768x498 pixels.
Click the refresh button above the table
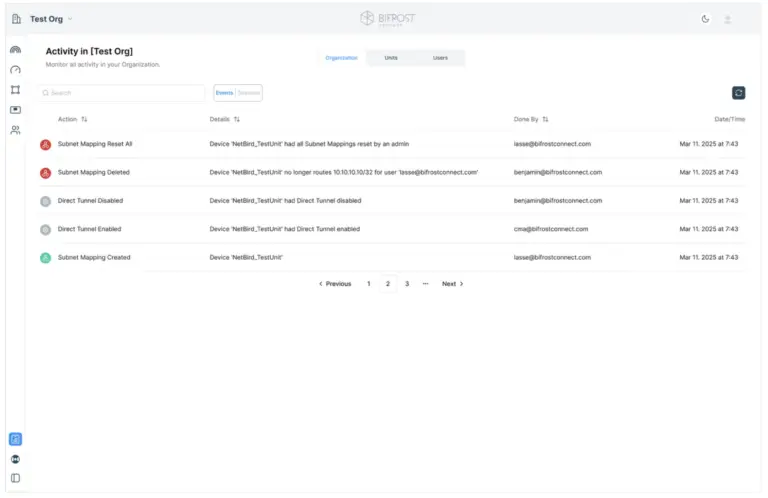(x=739, y=93)
